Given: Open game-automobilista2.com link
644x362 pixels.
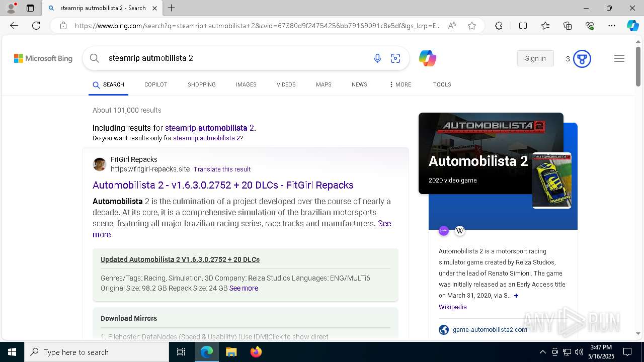Looking at the screenshot, I should [x=490, y=330].
